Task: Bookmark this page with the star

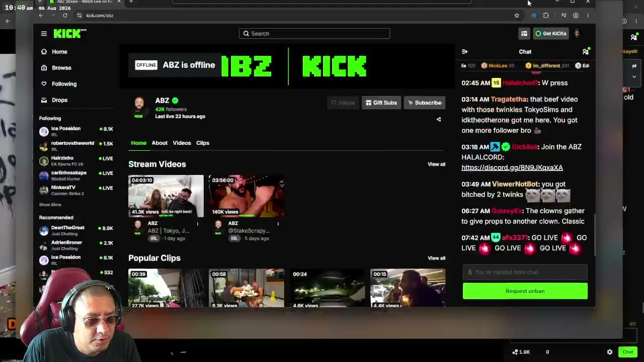Action: click(x=517, y=16)
